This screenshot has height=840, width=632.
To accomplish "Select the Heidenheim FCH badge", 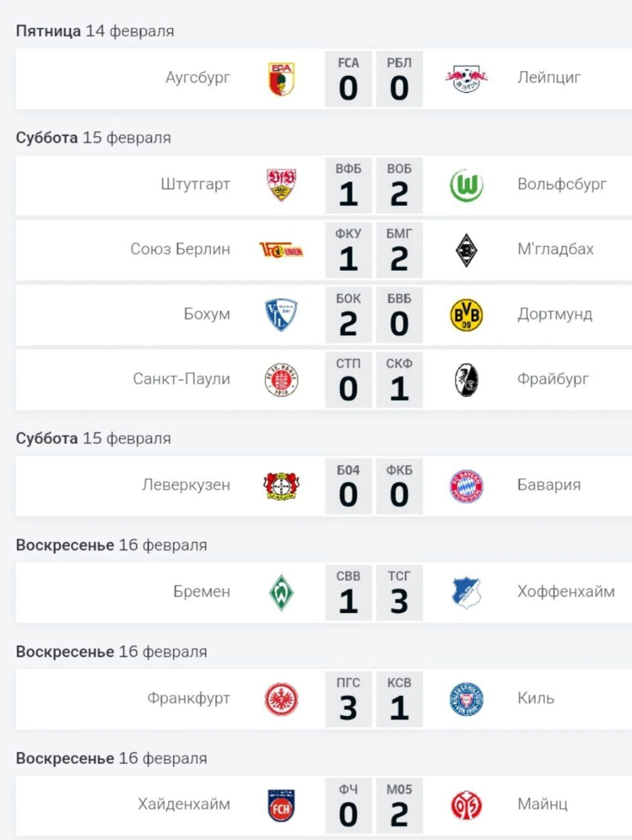I will point(281,805).
